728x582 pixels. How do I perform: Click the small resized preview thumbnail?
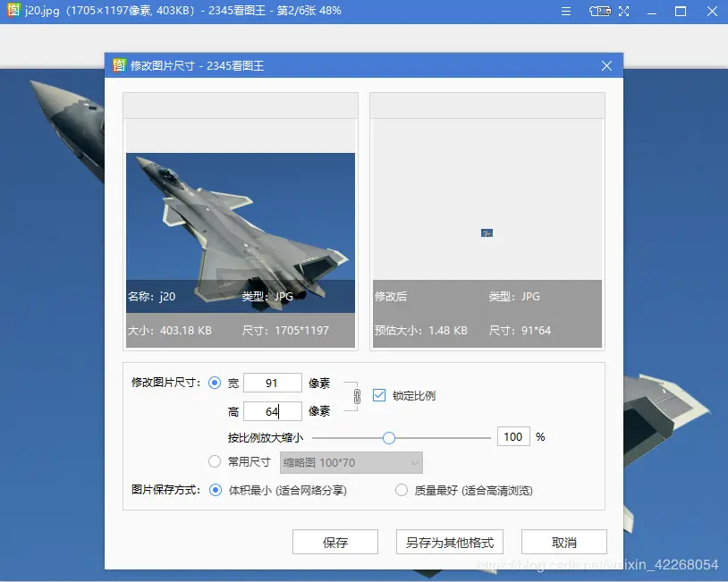click(x=487, y=233)
